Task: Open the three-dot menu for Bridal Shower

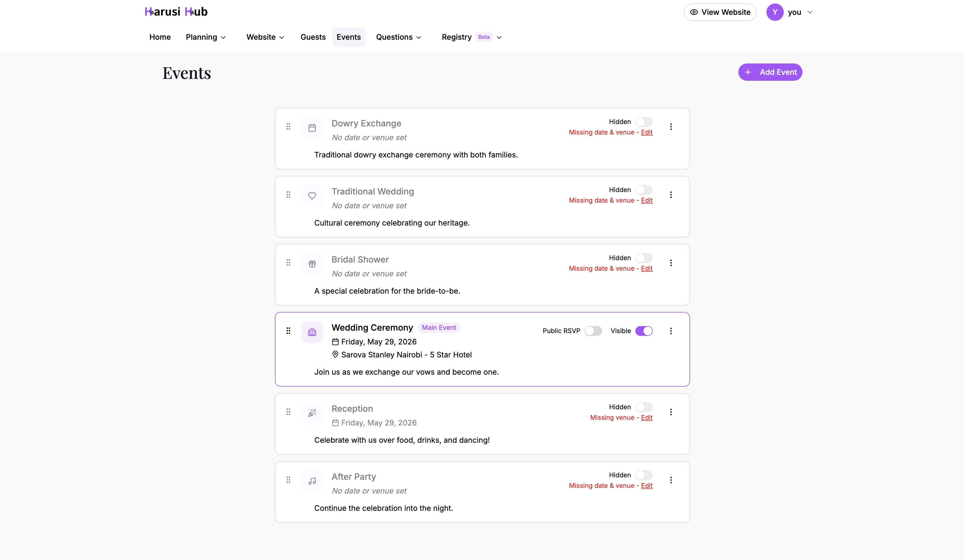Action: click(671, 263)
